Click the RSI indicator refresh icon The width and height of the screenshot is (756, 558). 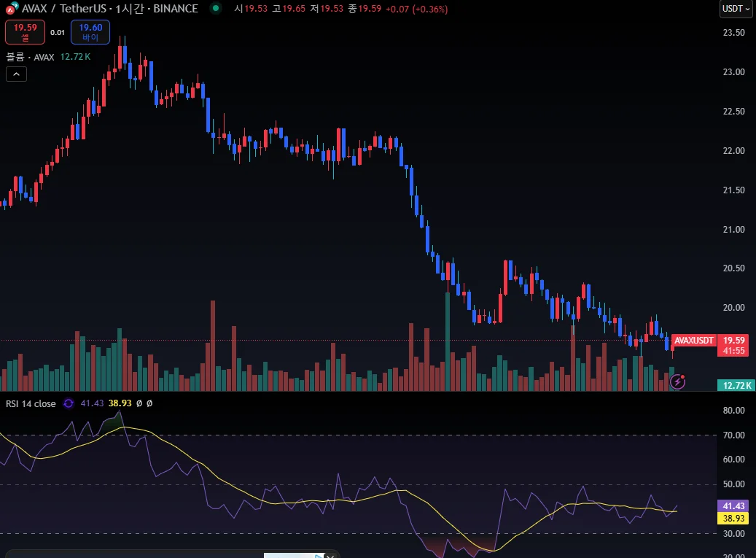click(x=69, y=403)
